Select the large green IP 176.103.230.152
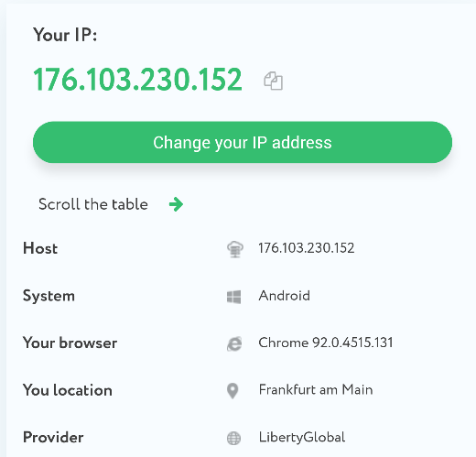476x457 pixels. (137, 80)
